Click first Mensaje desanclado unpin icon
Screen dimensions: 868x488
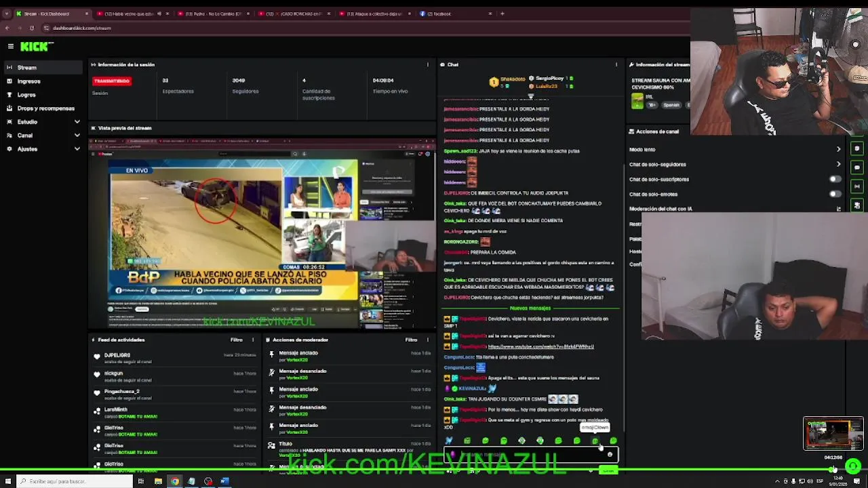271,372
